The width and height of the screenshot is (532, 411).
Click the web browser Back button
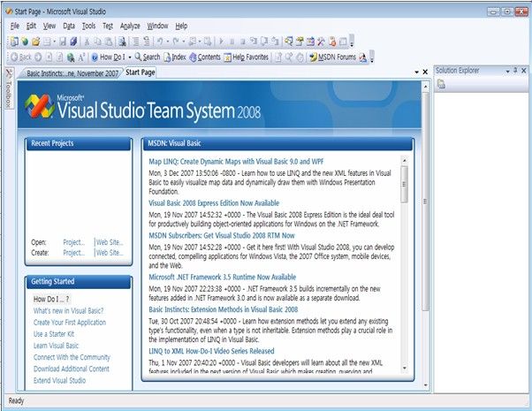click(20, 57)
